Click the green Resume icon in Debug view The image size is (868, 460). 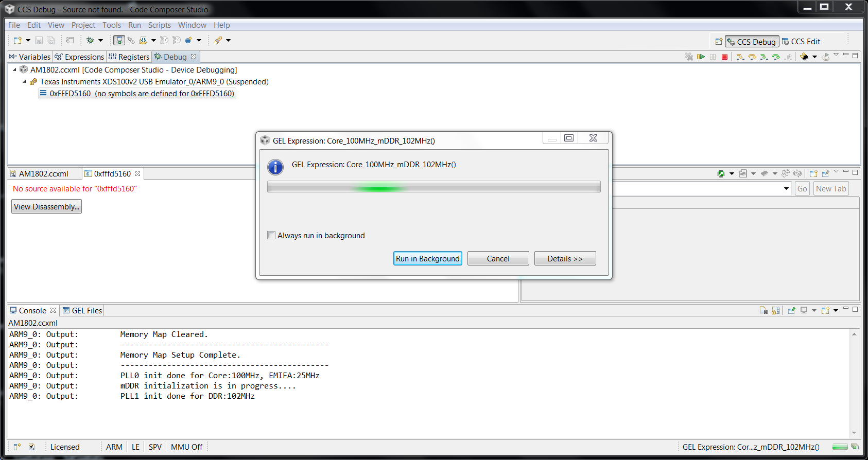click(701, 57)
